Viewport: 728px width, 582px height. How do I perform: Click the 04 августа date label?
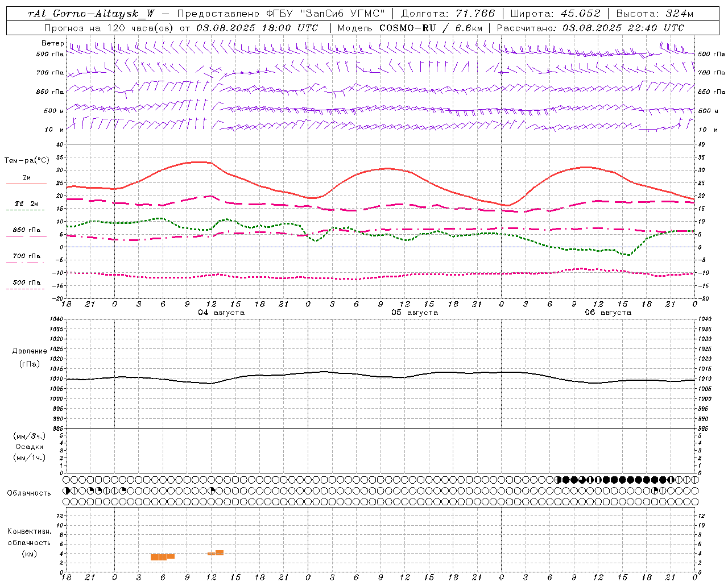(221, 313)
